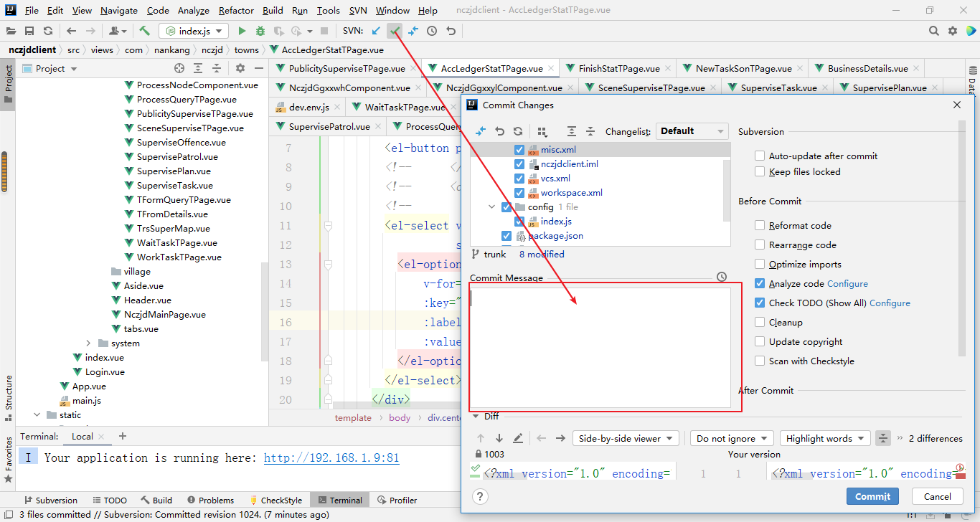980x522 pixels.
Task: Open Changelist Default dropdown
Action: (692, 131)
